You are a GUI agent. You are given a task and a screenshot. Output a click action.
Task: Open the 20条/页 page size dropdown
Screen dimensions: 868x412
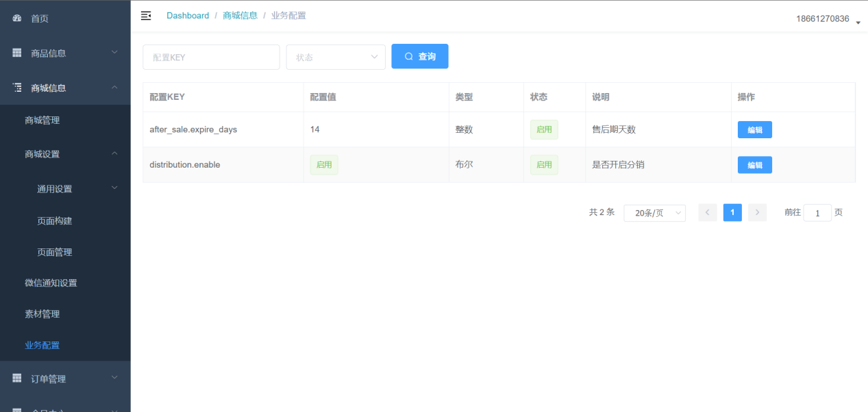click(654, 213)
